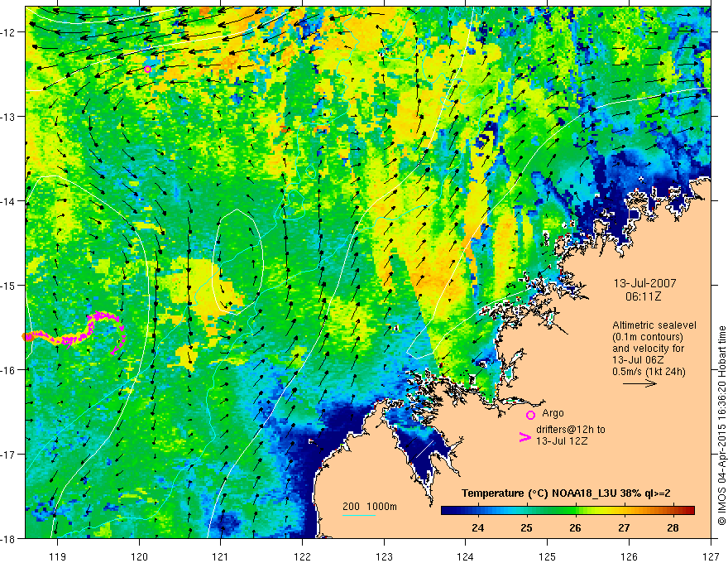Click the colorbar at 28 degrees
Screen dimensions: 728x563
(x=673, y=511)
